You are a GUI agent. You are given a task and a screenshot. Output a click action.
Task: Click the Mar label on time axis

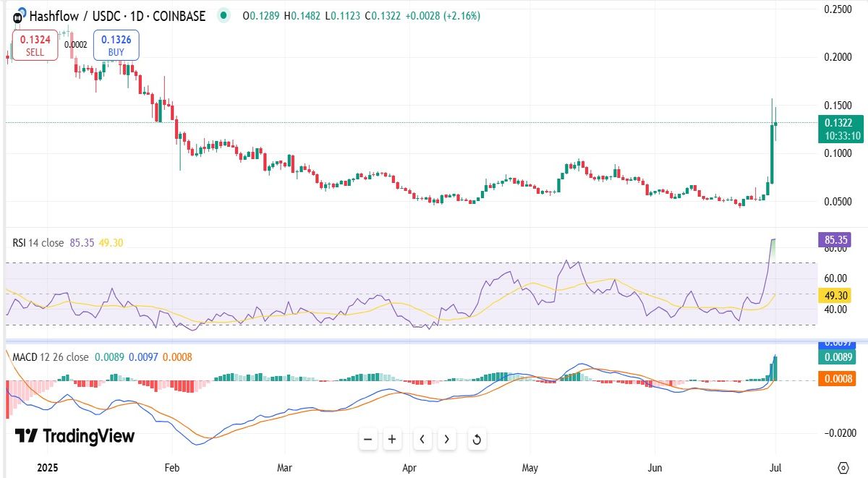coord(285,466)
